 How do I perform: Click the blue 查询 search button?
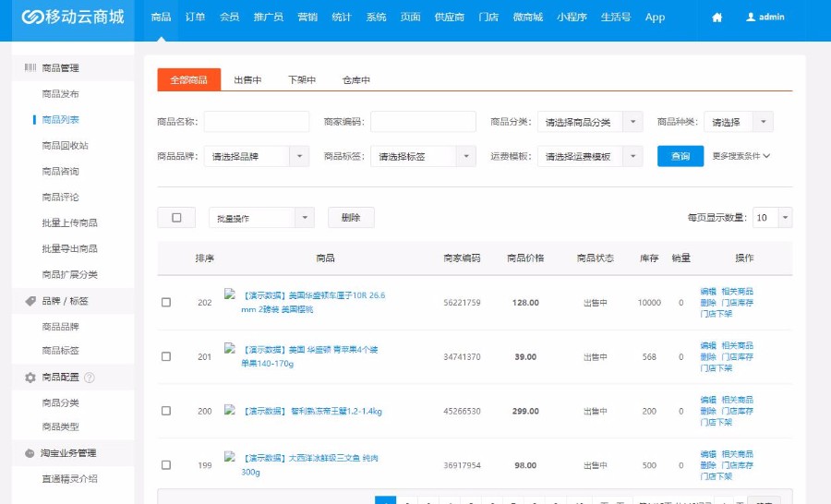(680, 157)
